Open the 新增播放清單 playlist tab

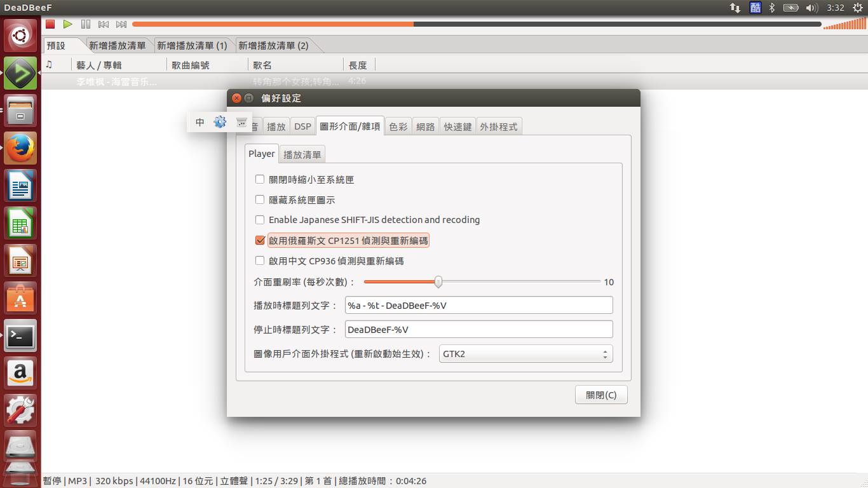[x=118, y=45]
